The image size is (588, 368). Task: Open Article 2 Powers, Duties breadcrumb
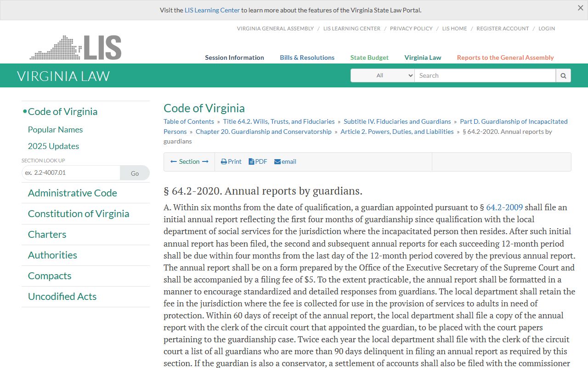(x=397, y=132)
